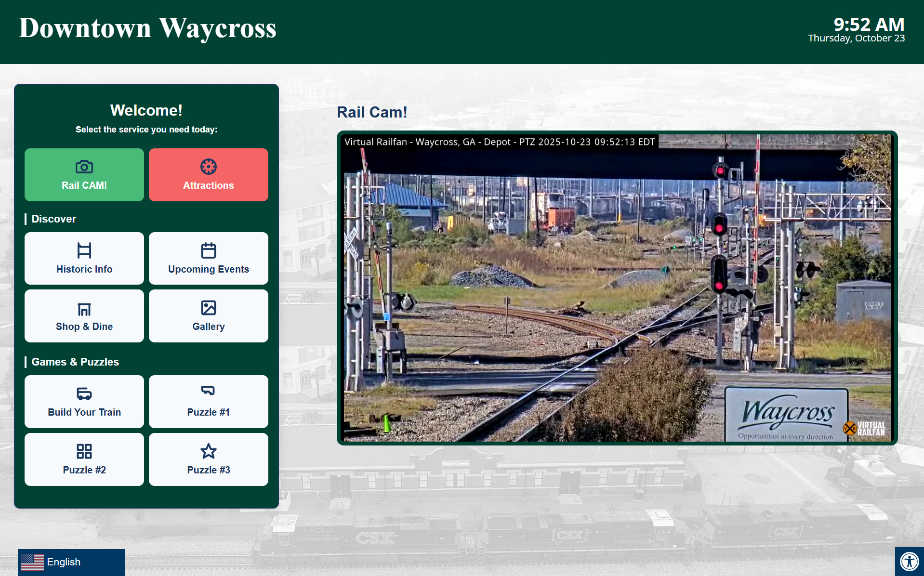The image size is (924, 576).
Task: Open the Gallery label
Action: point(209,327)
